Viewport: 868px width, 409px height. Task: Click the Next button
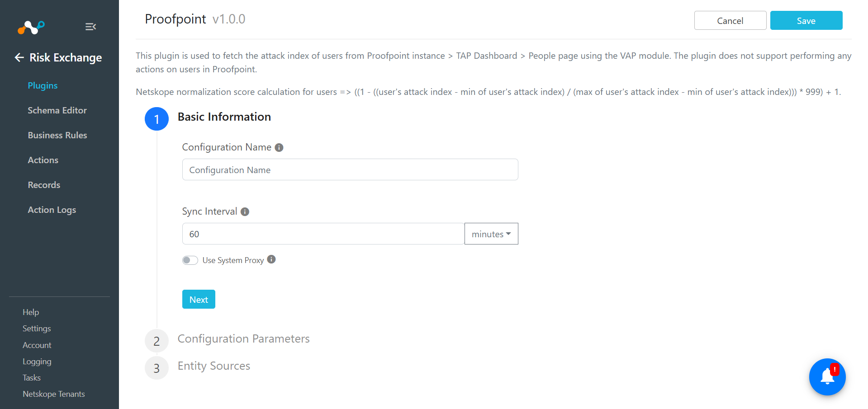tap(199, 299)
